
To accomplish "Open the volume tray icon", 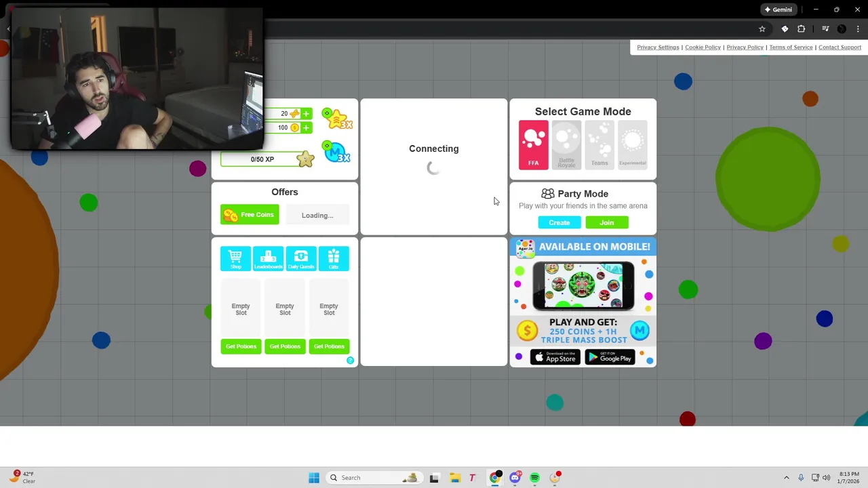I will [826, 478].
